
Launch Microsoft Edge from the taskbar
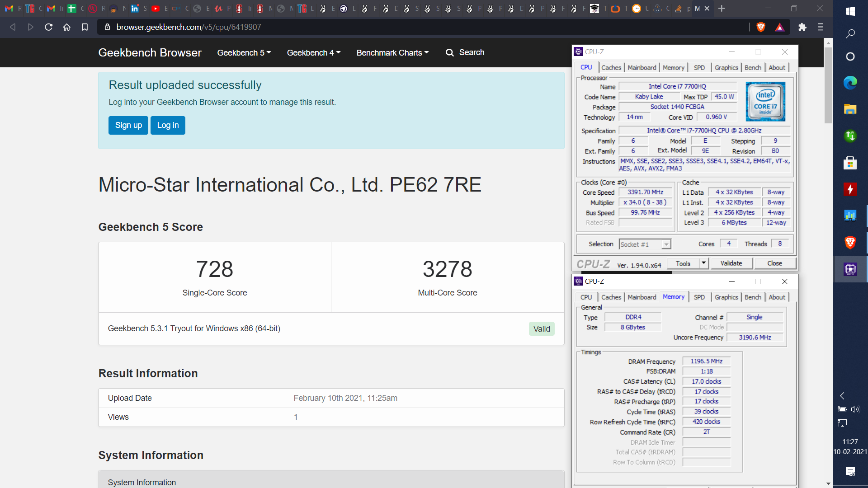(x=850, y=83)
